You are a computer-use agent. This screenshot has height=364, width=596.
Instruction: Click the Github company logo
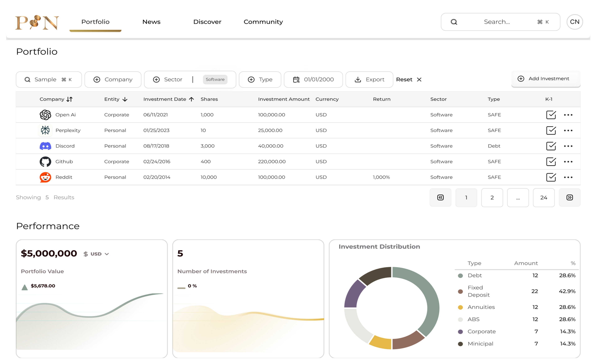pyautogui.click(x=45, y=162)
